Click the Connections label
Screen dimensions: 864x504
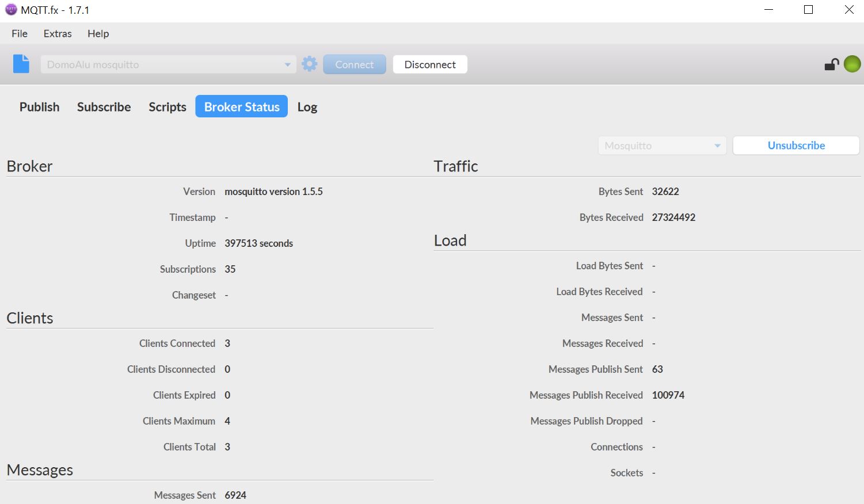click(616, 447)
